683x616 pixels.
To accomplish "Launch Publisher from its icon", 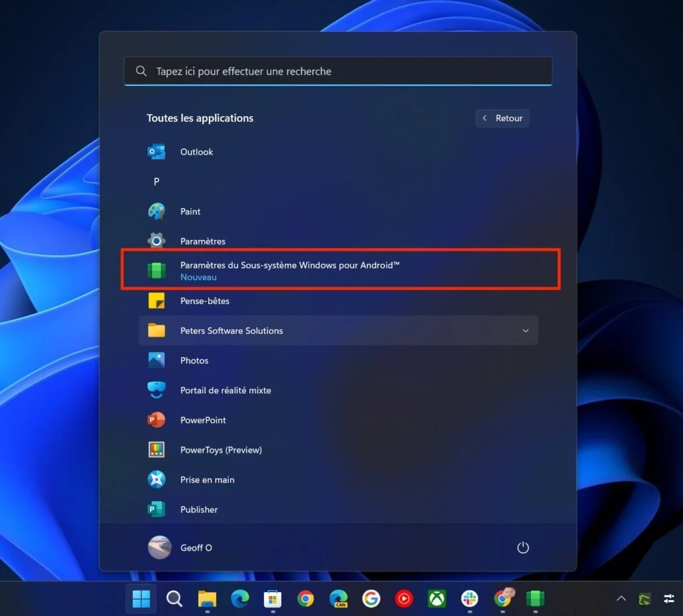I will (x=156, y=509).
